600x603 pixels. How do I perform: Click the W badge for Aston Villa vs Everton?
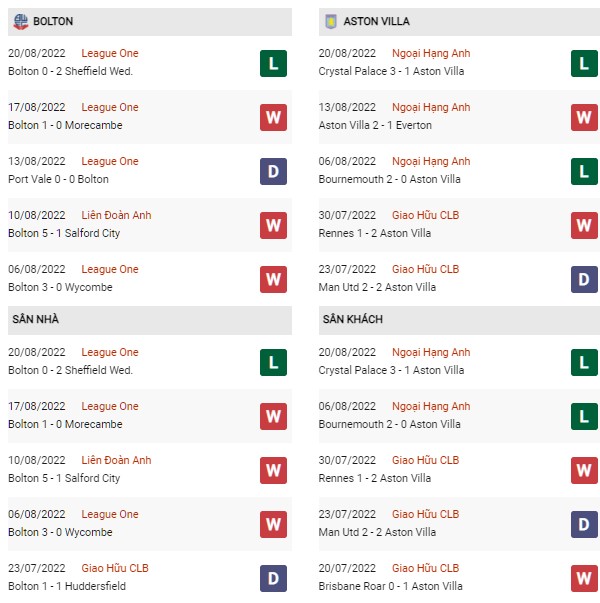tap(584, 117)
